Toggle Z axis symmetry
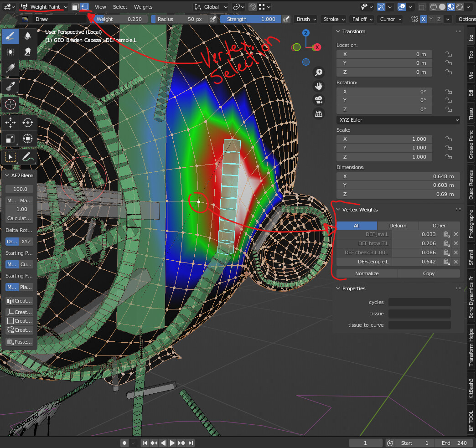The width and height of the screenshot is (476, 448). tap(439, 19)
